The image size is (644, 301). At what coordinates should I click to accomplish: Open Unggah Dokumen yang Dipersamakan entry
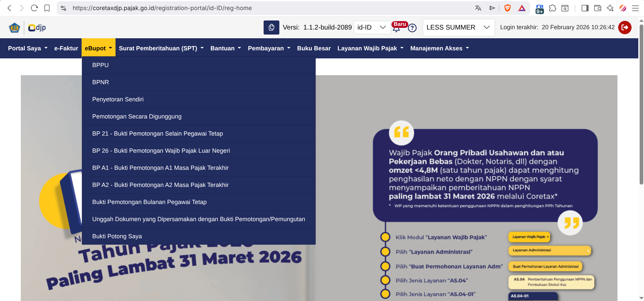click(x=199, y=219)
